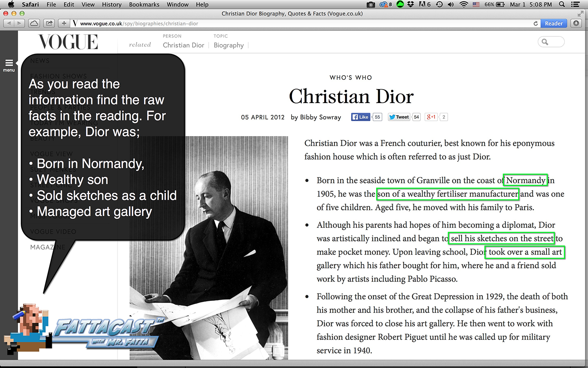Open the Wi-Fi status menu
The height and width of the screenshot is (368, 588).
(463, 4)
